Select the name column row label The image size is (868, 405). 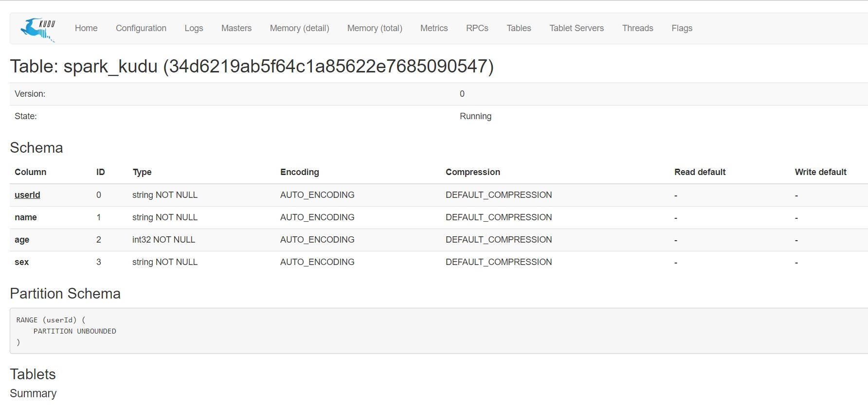[26, 217]
